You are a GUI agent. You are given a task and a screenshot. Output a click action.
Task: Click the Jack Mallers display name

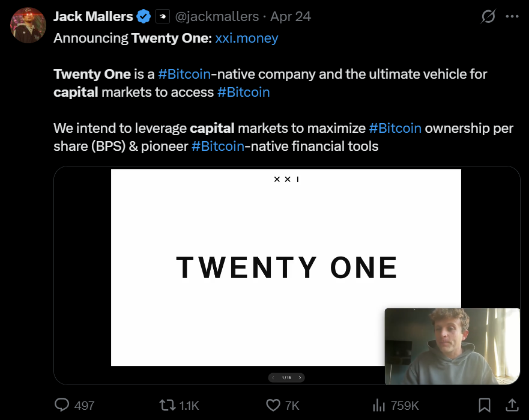coord(92,16)
